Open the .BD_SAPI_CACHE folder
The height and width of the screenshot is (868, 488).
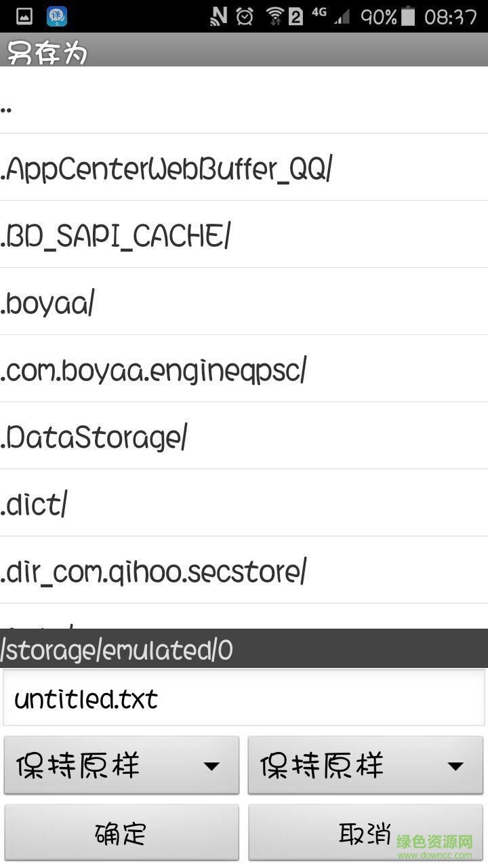point(244,235)
